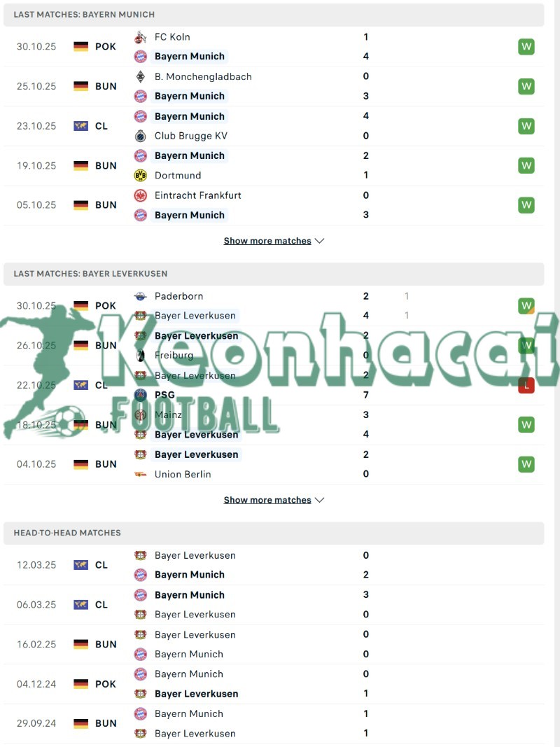Click the Dortmund club crest icon
This screenshot has height=747, width=560.
click(140, 176)
